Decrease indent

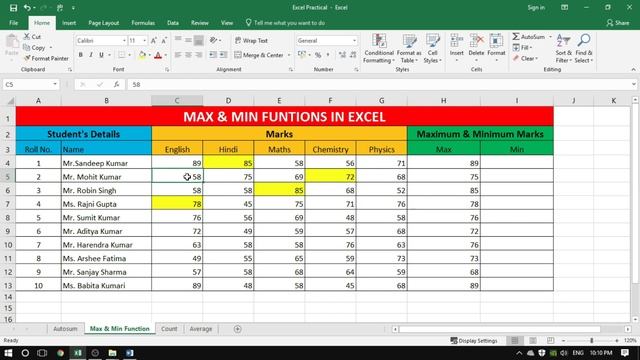point(213,55)
